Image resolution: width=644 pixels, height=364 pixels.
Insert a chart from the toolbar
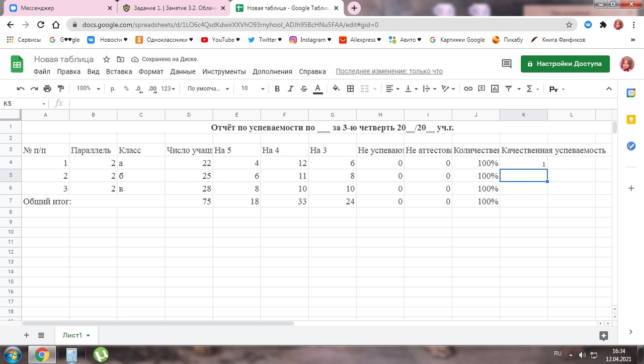click(x=495, y=89)
